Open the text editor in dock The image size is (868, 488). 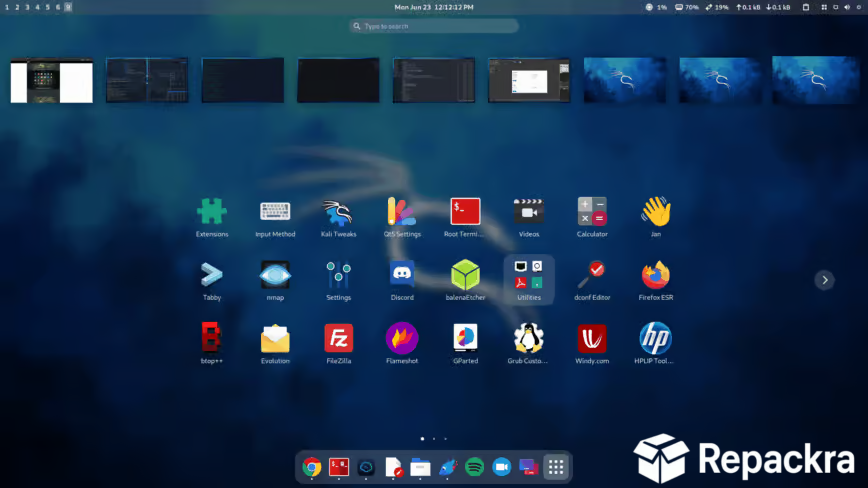pos(393,467)
